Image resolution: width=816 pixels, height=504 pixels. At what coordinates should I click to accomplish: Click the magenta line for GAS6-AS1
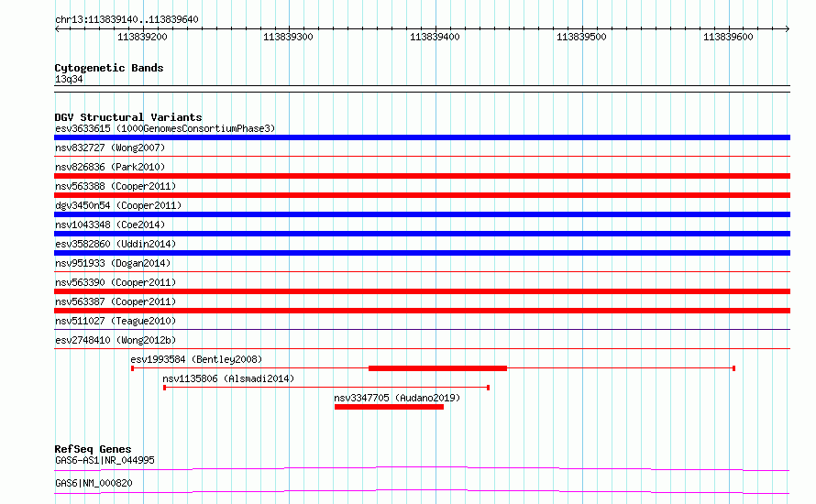click(x=422, y=468)
